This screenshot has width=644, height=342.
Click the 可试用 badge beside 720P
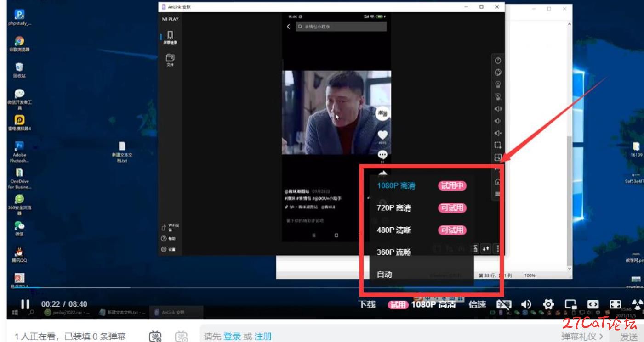[x=452, y=208]
